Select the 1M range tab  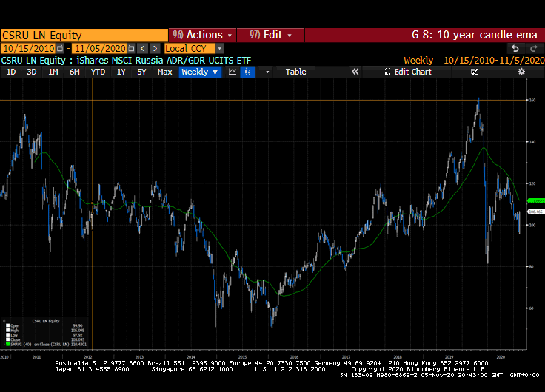(x=53, y=72)
